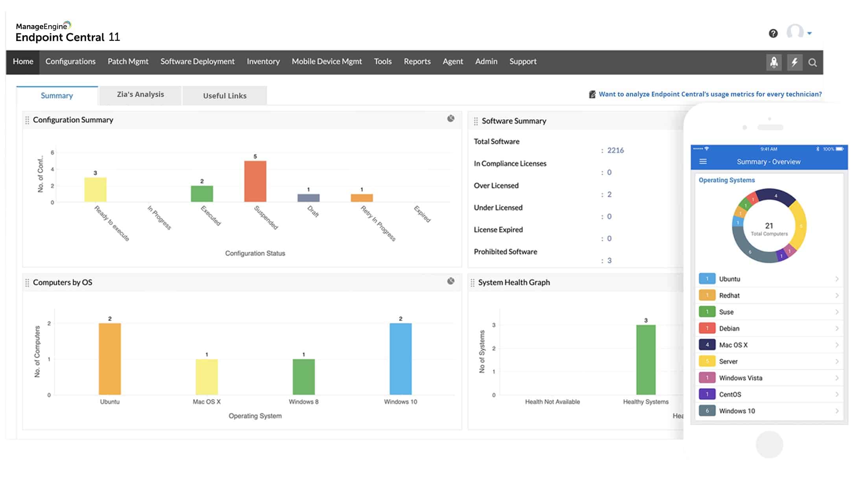Click the ManageEngine Endpoint Central logo
This screenshot has height=483, width=868.
[x=68, y=32]
